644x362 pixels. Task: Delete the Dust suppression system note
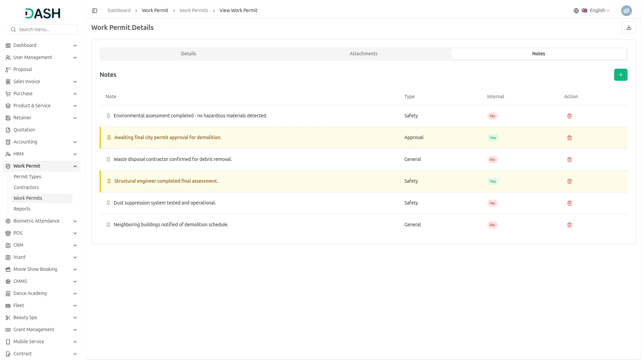coord(569,203)
